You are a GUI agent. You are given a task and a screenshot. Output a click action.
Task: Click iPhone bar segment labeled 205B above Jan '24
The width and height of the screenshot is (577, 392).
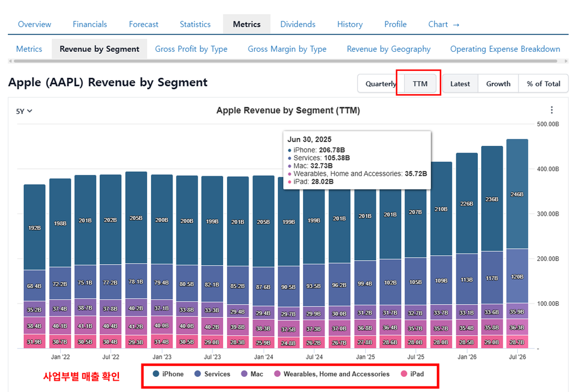[x=263, y=221]
